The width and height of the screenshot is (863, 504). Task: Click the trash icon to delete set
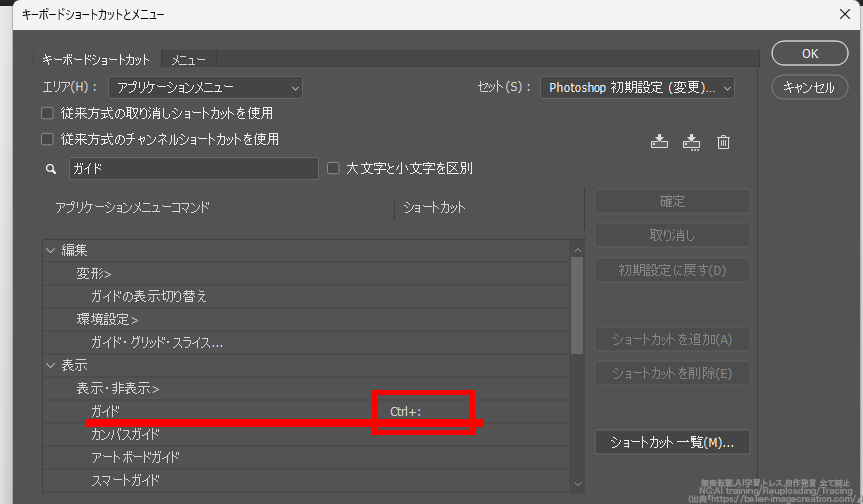tap(724, 142)
